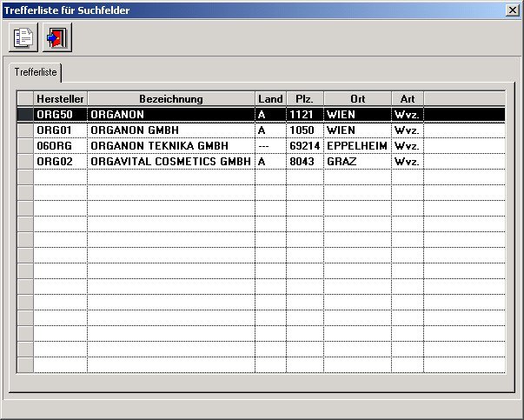Sort by the Bezeichnung column header
The width and height of the screenshot is (524, 420).
click(x=170, y=98)
